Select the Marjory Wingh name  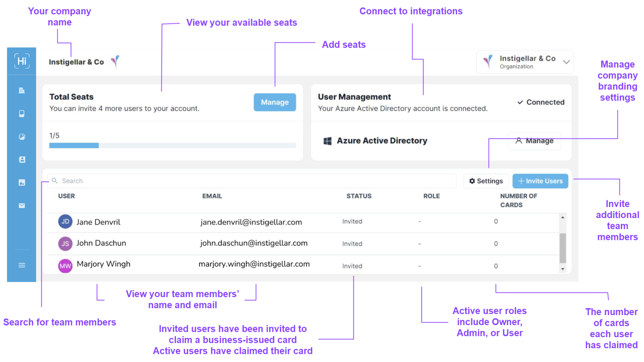pos(103,264)
